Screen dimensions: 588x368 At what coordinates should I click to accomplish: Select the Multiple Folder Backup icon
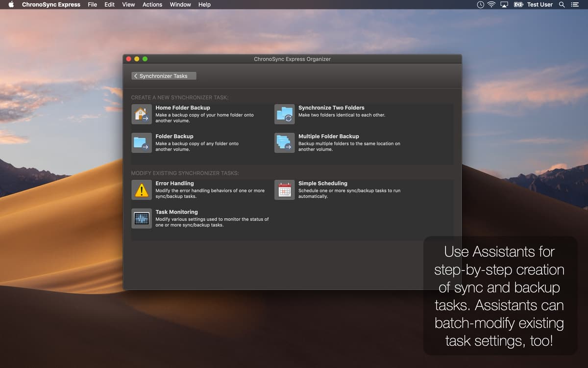284,142
